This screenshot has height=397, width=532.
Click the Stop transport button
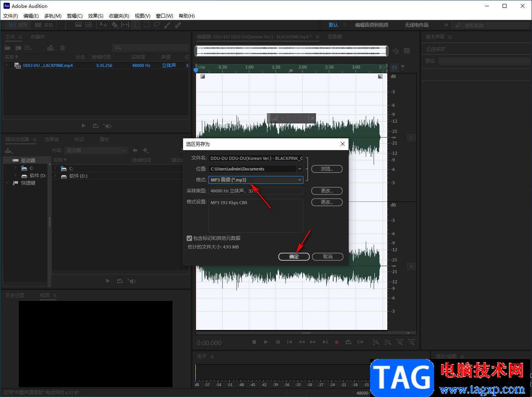[254, 342]
